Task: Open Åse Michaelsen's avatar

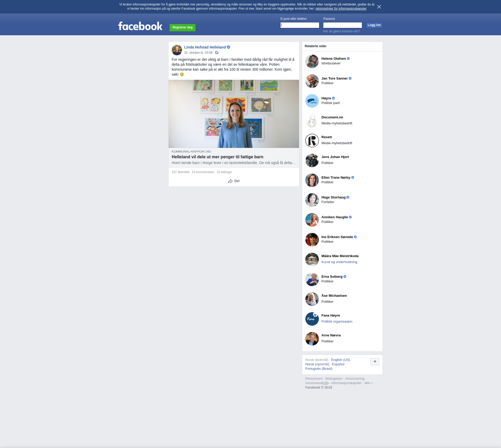Action: pos(312,299)
